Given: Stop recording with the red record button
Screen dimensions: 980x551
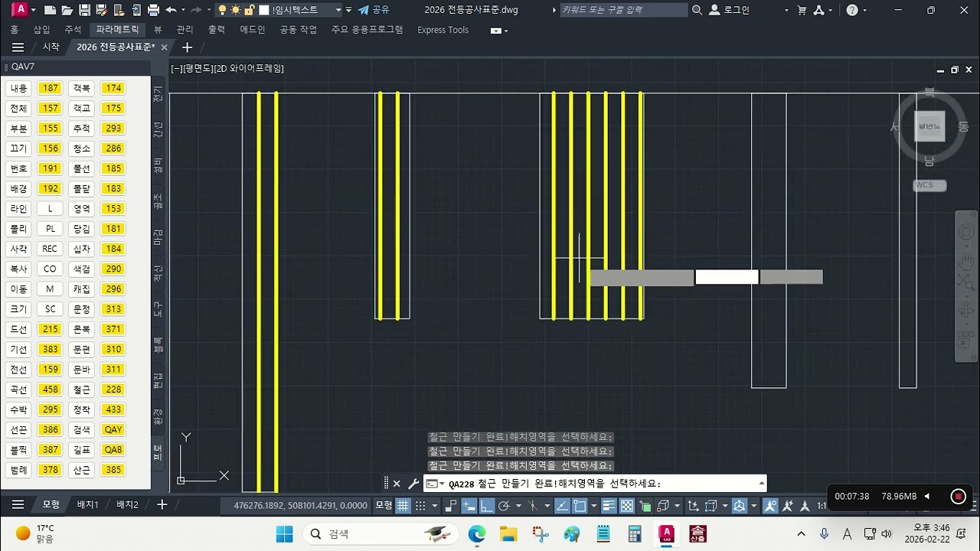Looking at the screenshot, I should 957,497.
